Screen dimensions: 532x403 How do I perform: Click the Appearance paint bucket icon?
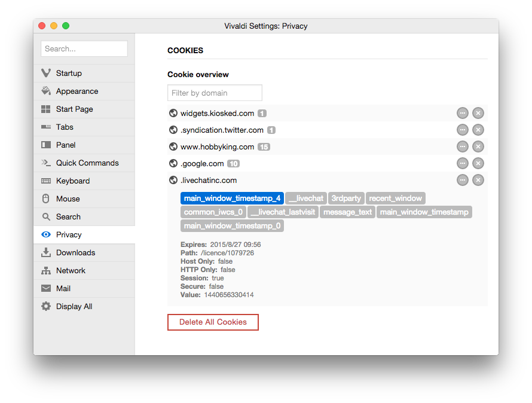46,91
